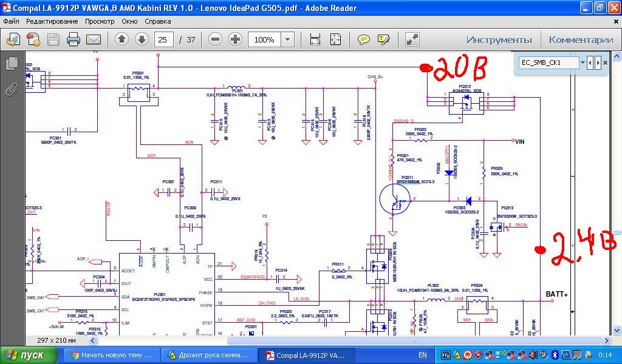
Task: Go to previous page with up arrow
Action: [121, 39]
